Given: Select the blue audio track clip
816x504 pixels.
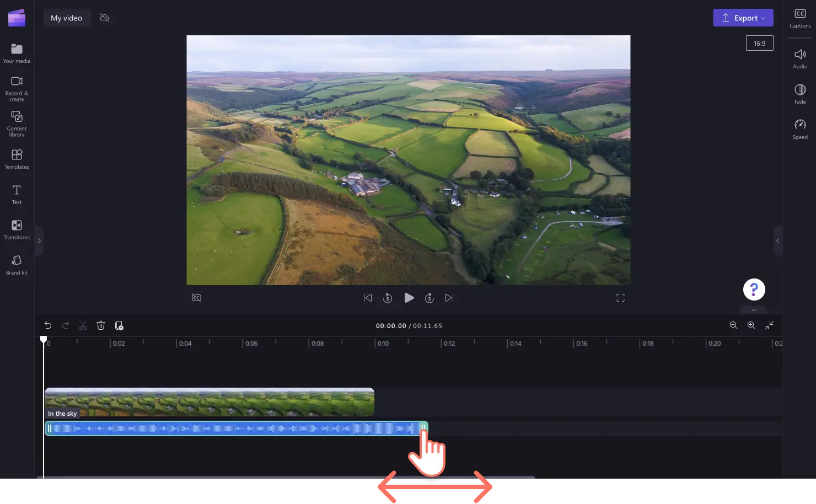Looking at the screenshot, I should point(236,428).
